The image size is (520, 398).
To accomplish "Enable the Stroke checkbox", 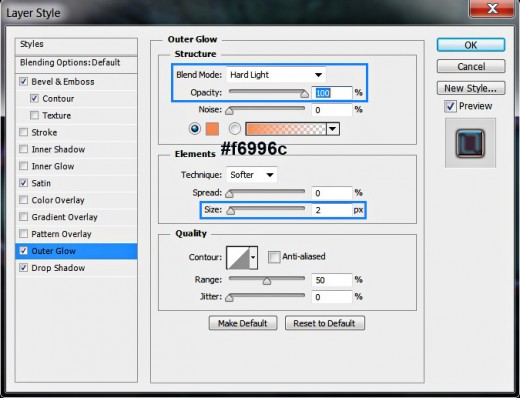I will (23, 132).
